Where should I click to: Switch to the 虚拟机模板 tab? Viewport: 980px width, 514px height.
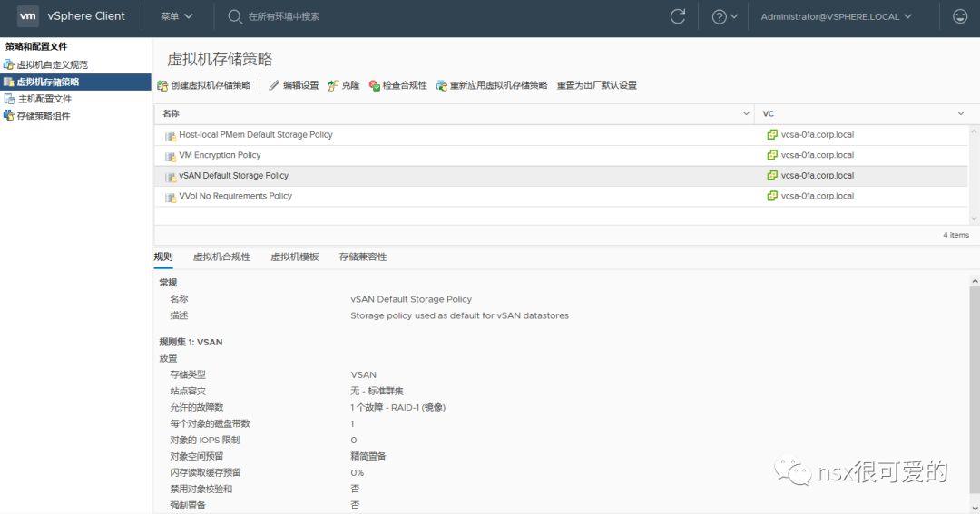294,257
